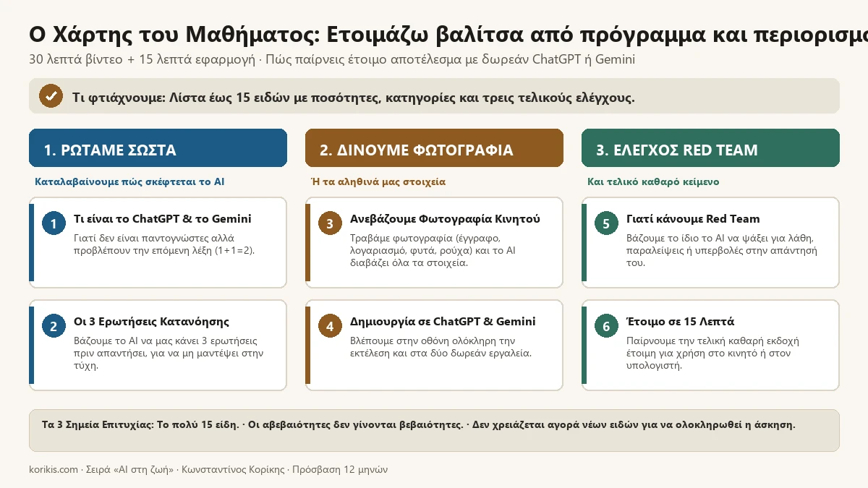Click the description starting 'Βάζουμε το AI να μας κάνει'

pos(169,353)
